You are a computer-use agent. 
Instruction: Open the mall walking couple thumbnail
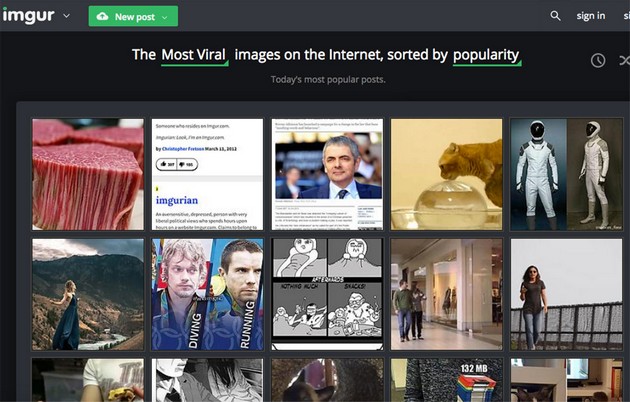[x=446, y=294]
